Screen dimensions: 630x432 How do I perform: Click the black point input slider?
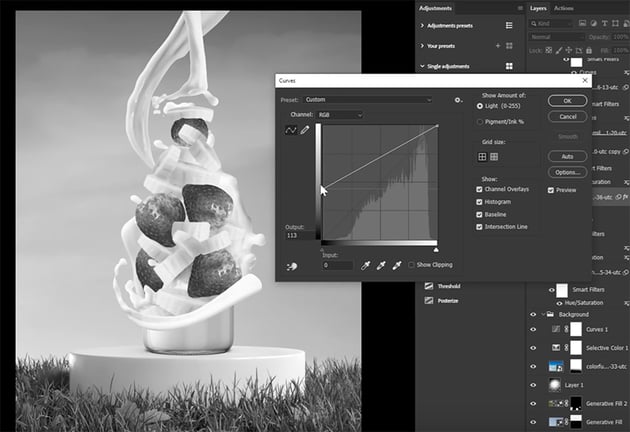pos(322,250)
